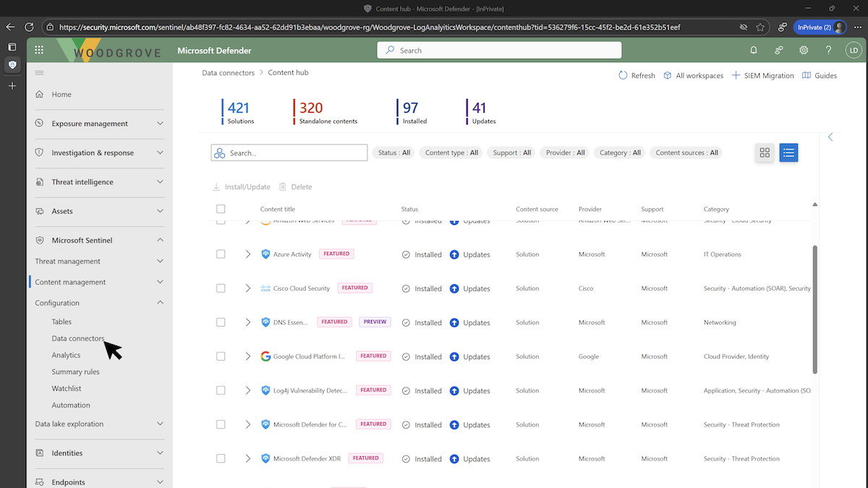Expand Threat management in the sidebar
Viewport: 868px width, 488px height.
[x=100, y=261]
